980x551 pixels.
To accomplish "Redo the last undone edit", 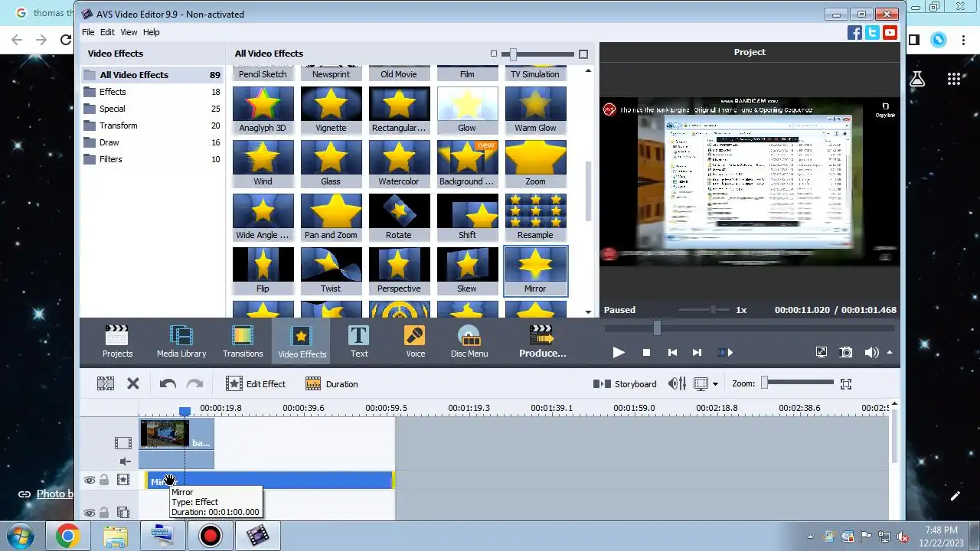I will (x=195, y=383).
